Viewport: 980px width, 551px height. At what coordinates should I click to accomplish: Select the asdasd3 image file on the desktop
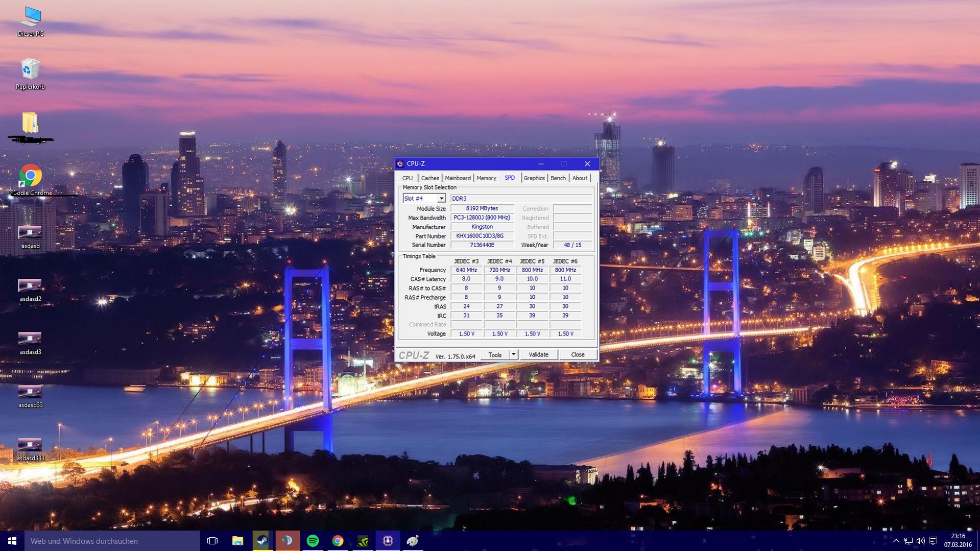point(30,343)
